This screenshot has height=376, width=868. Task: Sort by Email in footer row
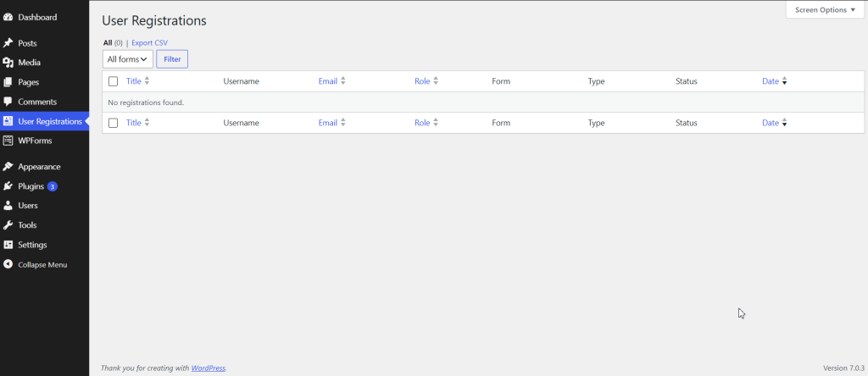(x=328, y=123)
